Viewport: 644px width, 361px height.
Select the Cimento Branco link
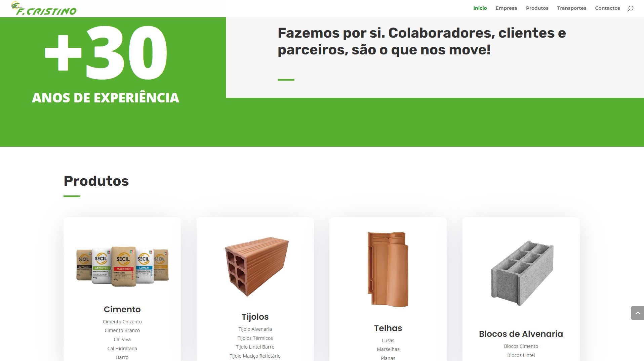pyautogui.click(x=122, y=330)
